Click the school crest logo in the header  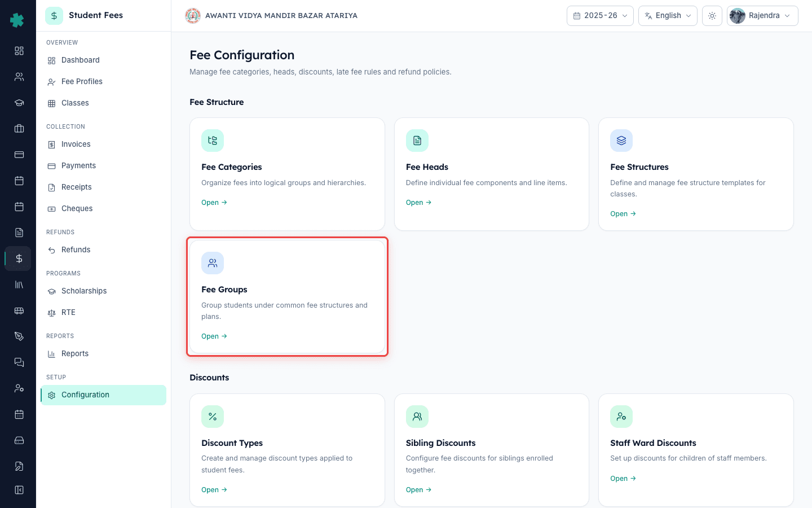click(x=193, y=16)
